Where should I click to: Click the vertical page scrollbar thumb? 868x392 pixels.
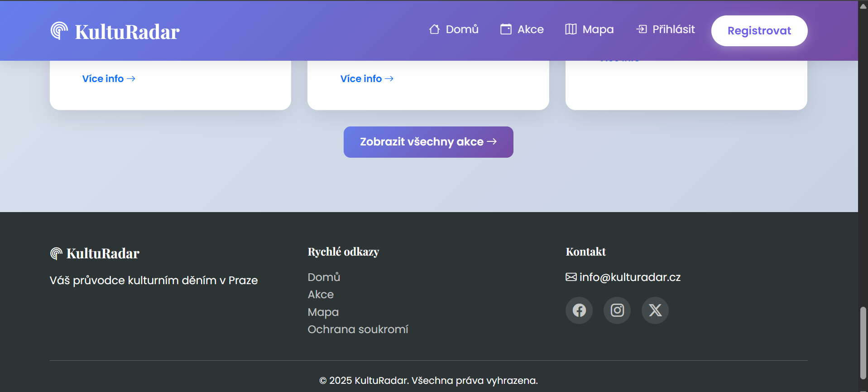(x=863, y=343)
